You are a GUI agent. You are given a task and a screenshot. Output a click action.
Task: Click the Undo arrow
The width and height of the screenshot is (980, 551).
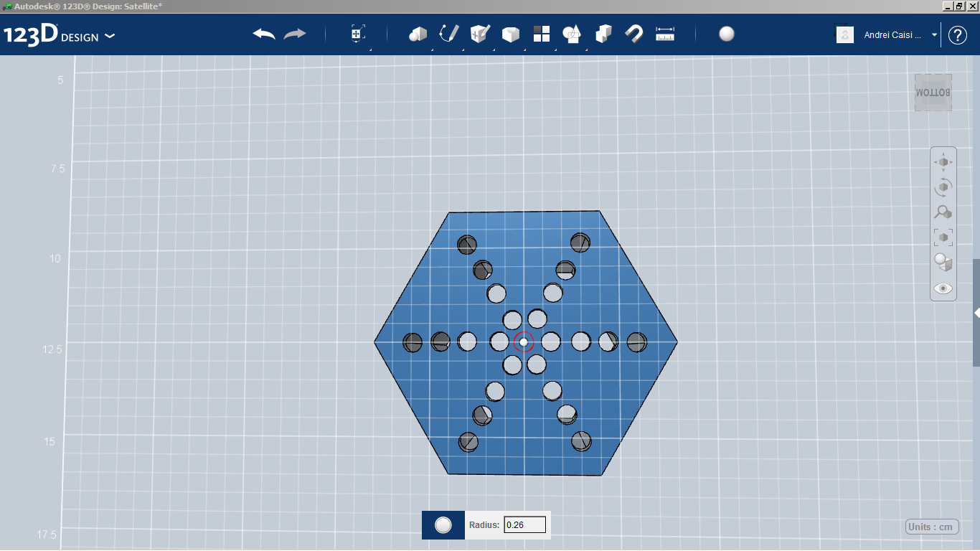point(264,34)
